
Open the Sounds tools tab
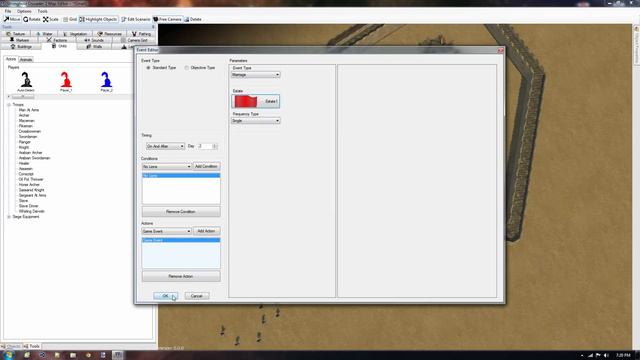94,40
